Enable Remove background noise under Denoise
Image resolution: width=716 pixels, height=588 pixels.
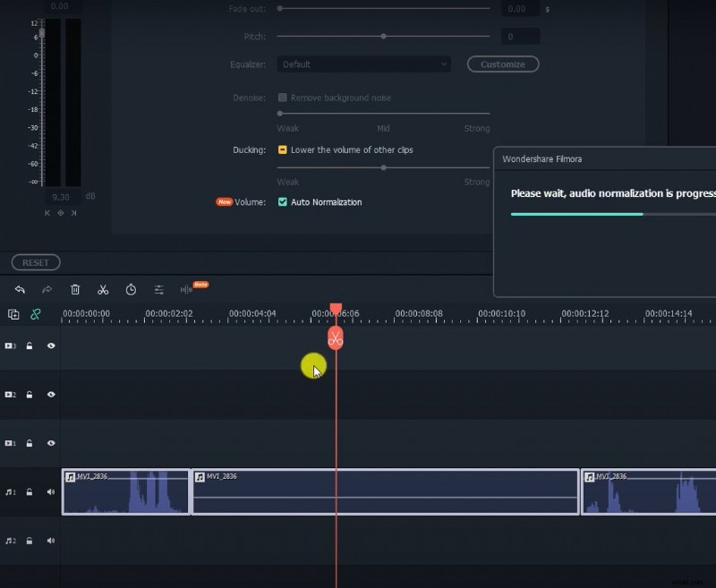(282, 98)
